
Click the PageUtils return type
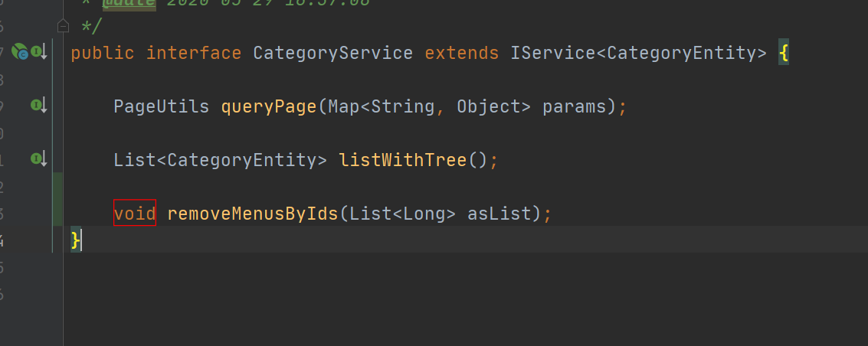coord(162,106)
